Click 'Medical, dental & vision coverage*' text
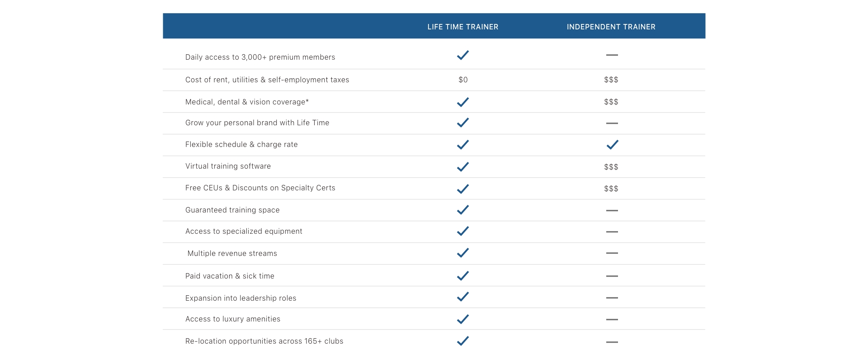The height and width of the screenshot is (364, 868). [247, 102]
